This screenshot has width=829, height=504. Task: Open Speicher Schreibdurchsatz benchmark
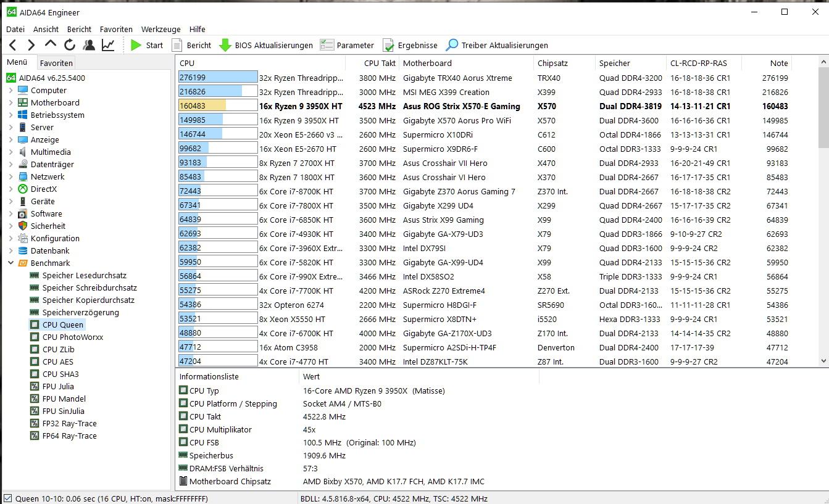pos(83,287)
